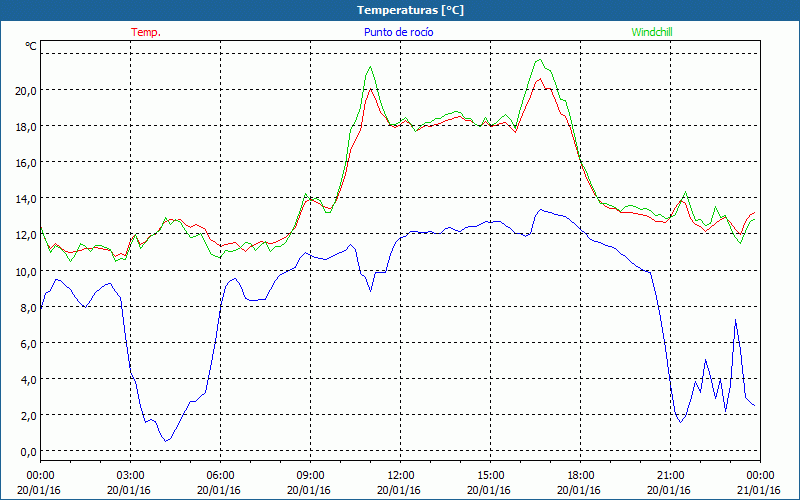Click the '20/01/16' date under '12:00'

coord(399,491)
